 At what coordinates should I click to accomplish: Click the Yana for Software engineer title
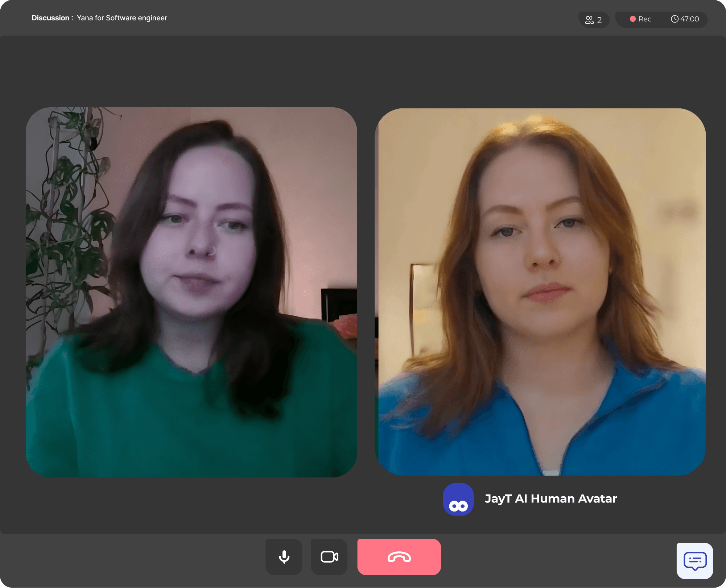pyautogui.click(x=122, y=18)
